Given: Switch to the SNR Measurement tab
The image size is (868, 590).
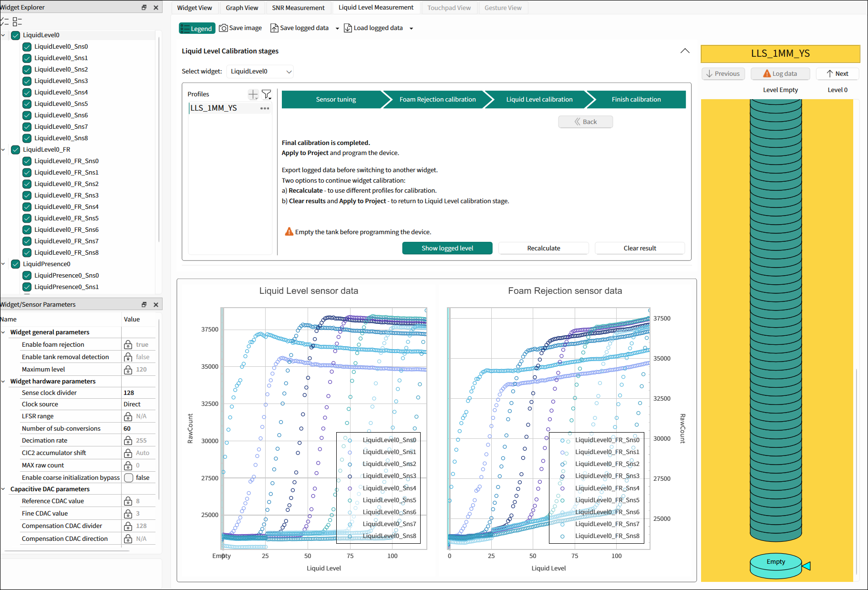Looking at the screenshot, I should click(x=298, y=8).
